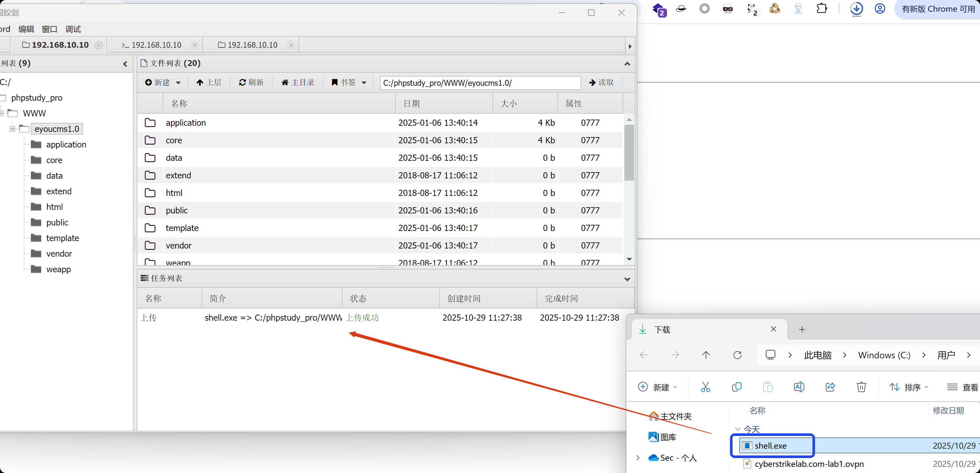Screen dimensions: 980x473
Task: Go up one level with 上层
Action: click(209, 82)
